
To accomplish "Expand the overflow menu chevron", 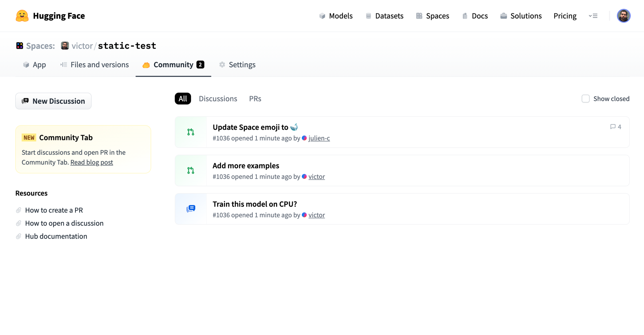I will point(593,16).
